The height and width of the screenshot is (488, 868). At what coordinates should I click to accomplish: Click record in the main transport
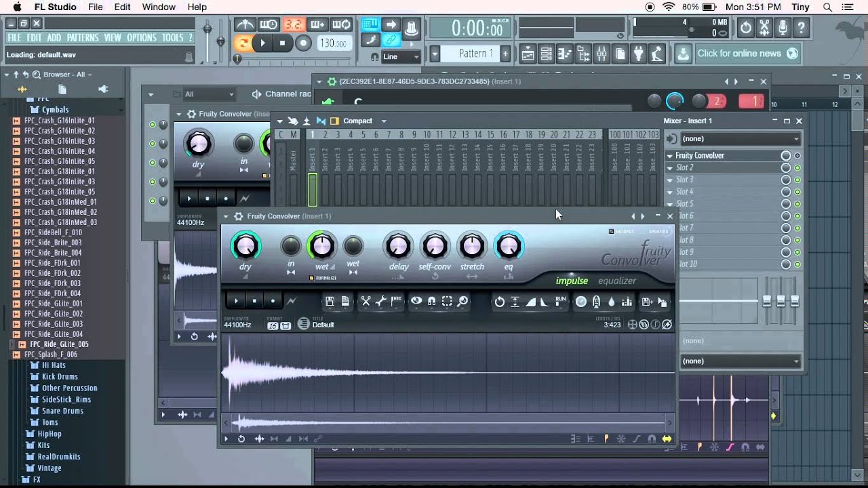click(303, 43)
